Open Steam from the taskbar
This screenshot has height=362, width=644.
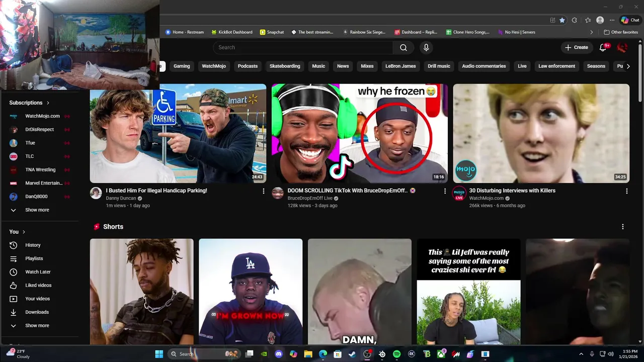[x=352, y=354]
